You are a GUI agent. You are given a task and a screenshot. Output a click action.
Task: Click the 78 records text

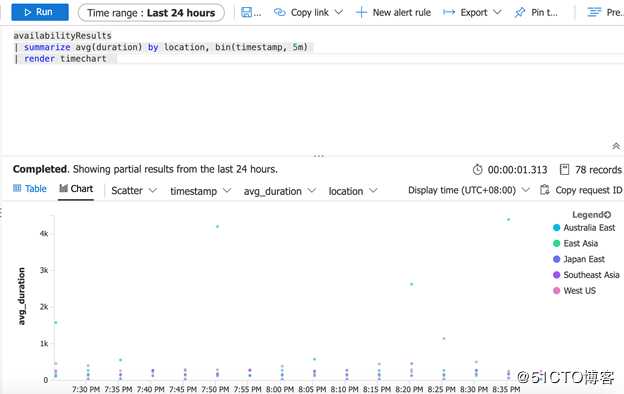point(598,170)
